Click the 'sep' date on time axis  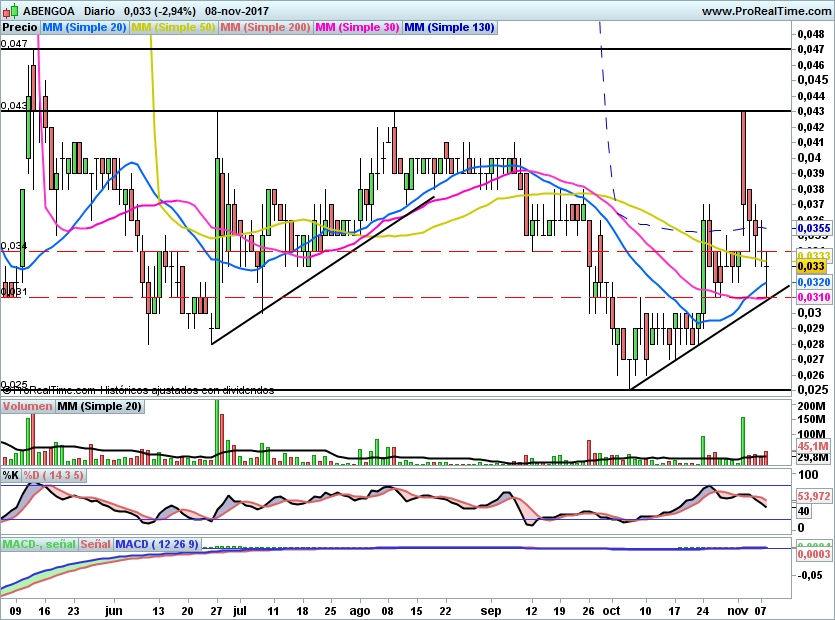pos(490,609)
